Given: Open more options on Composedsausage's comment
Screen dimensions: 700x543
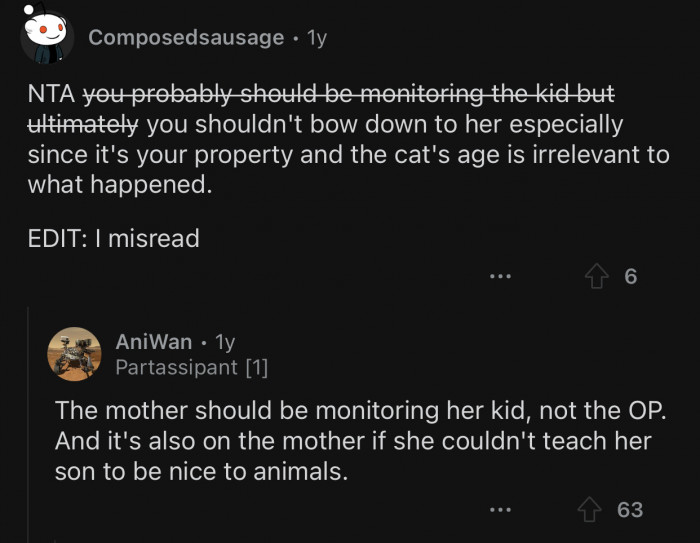Looking at the screenshot, I should (501, 276).
